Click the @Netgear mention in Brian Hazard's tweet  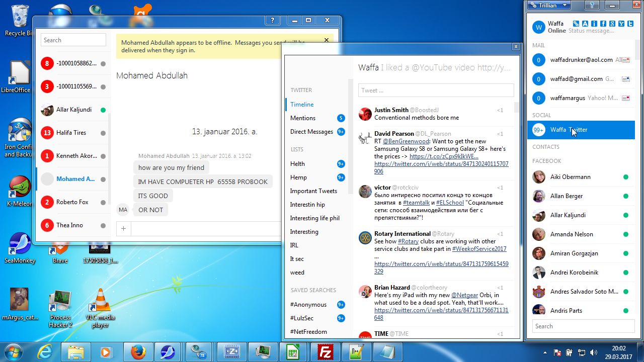pyautogui.click(x=464, y=295)
